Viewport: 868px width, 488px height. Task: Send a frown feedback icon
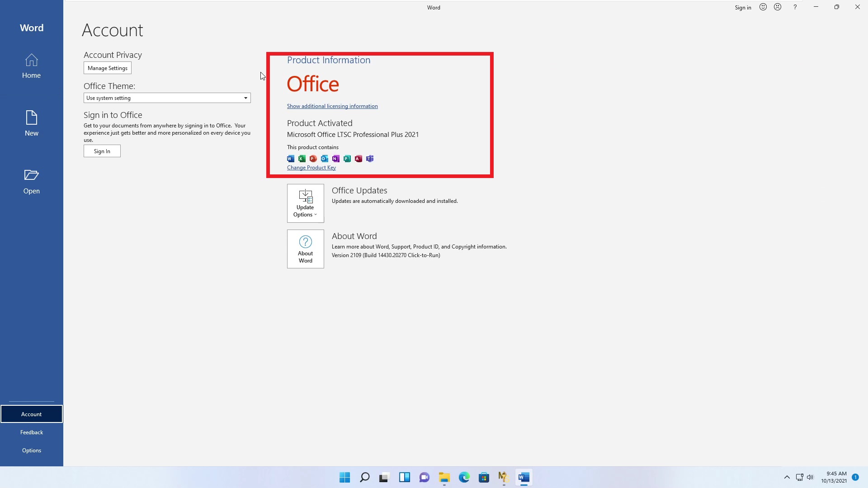click(778, 7)
